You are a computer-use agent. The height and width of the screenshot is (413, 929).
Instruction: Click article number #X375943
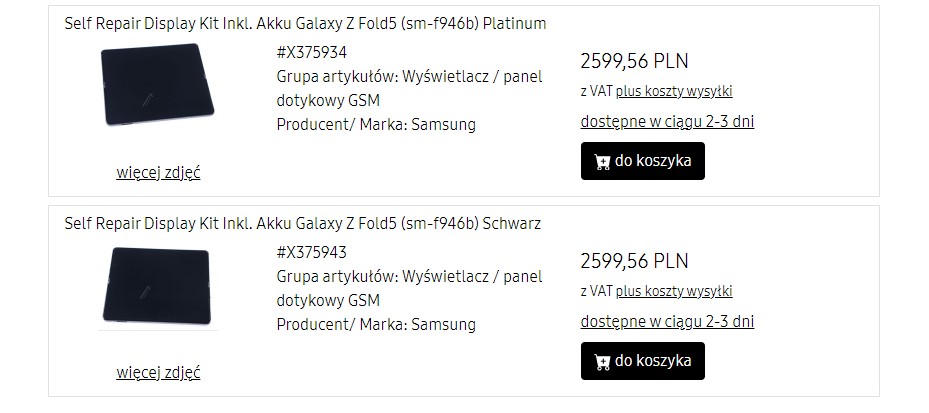(311, 252)
